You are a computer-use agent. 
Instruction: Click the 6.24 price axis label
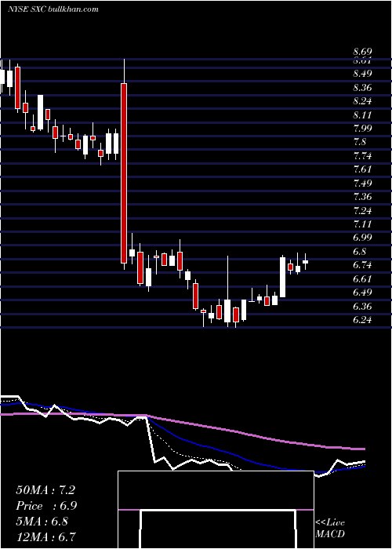(362, 320)
